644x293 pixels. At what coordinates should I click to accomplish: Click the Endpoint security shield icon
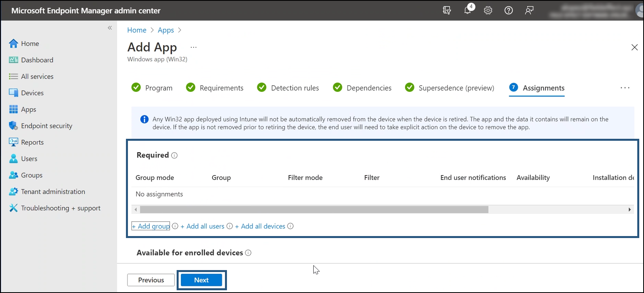click(13, 126)
